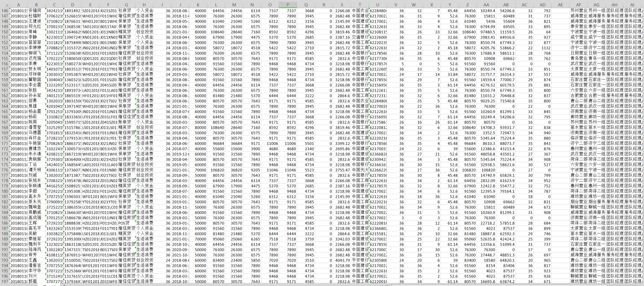Click cell T193 containing 平安银行
Viewport: 644px width, 286px height.
pyautogui.click(x=361, y=260)
